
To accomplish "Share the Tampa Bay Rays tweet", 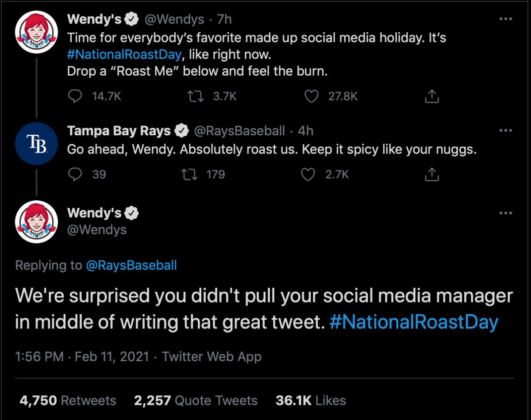I will [431, 175].
